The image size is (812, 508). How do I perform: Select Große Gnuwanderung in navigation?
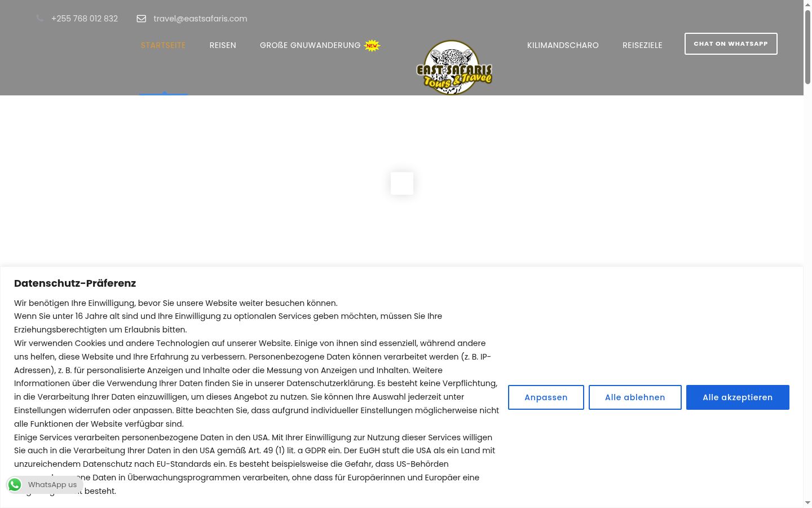click(310, 45)
